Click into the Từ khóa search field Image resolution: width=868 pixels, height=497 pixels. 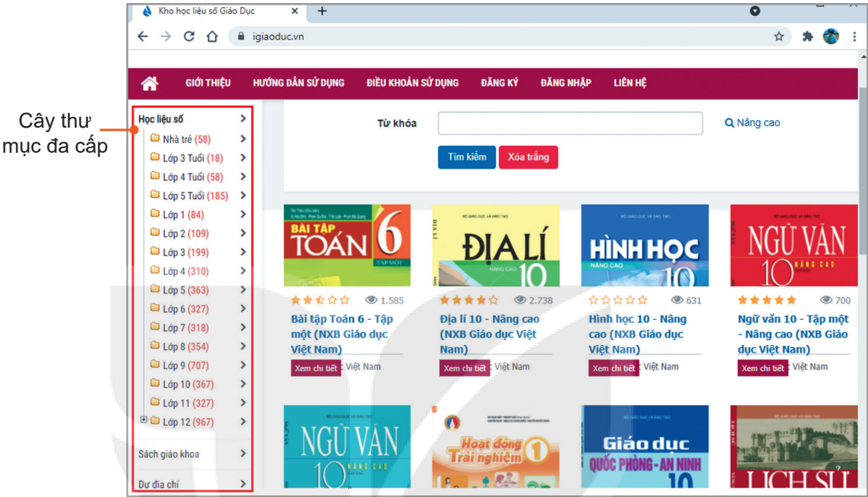click(x=570, y=124)
